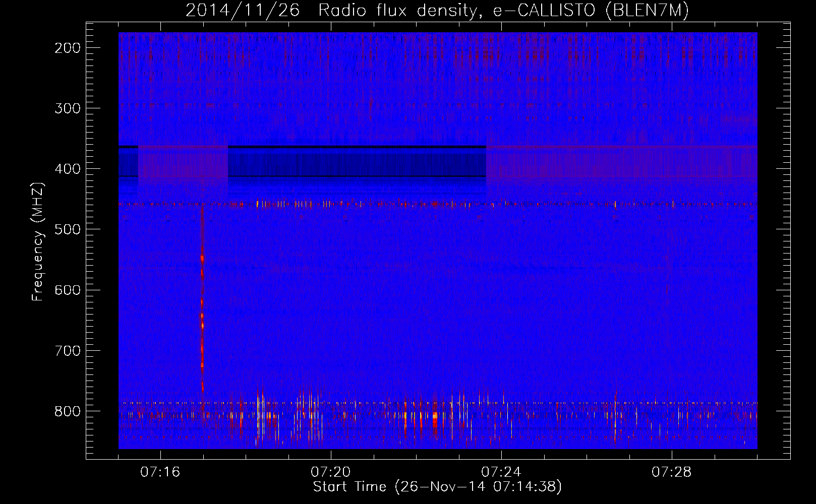816x504 pixels.
Task: Click the 300 frequency tick label
Action: click(67, 108)
